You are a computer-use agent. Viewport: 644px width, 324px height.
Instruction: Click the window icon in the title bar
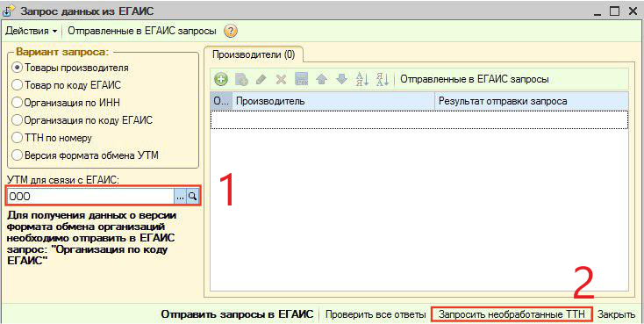(8, 11)
